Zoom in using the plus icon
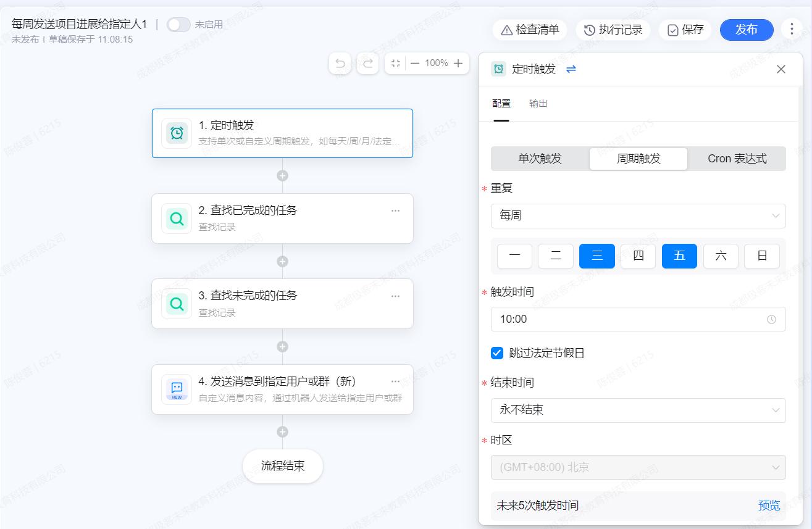The width and height of the screenshot is (812, 529). pyautogui.click(x=458, y=63)
